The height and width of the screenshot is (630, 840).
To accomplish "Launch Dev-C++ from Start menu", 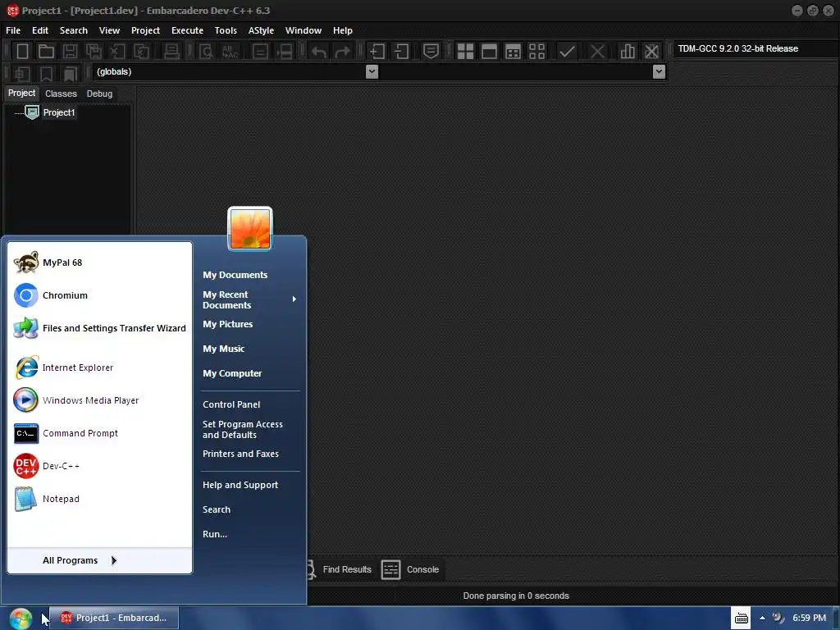I will tap(99, 466).
